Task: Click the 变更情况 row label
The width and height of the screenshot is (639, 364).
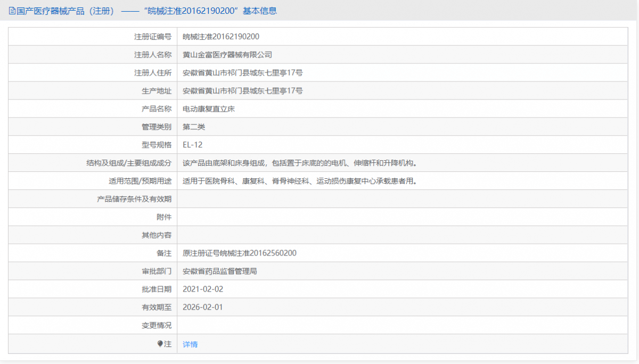Action: pyautogui.click(x=157, y=325)
